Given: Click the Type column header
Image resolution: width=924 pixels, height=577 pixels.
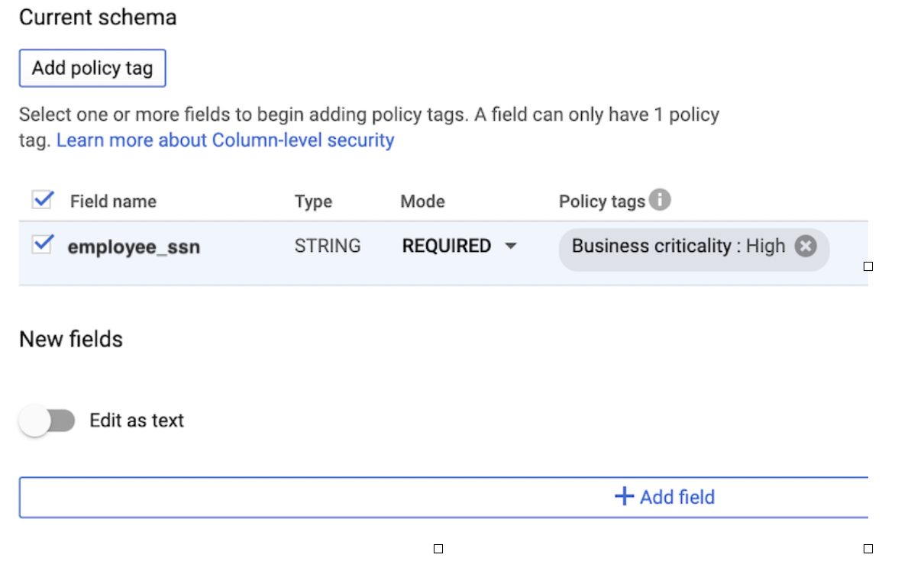Looking at the screenshot, I should 313,201.
